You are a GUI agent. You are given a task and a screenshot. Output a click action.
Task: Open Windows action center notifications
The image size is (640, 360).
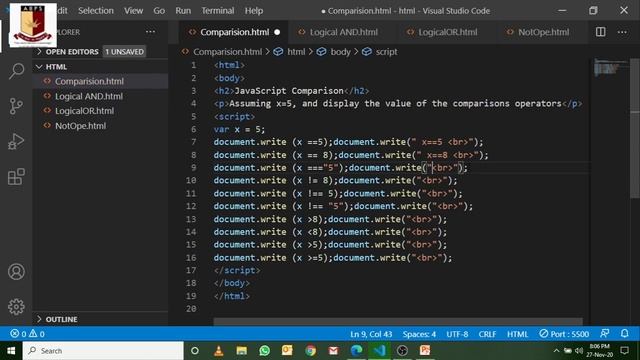[624, 351]
